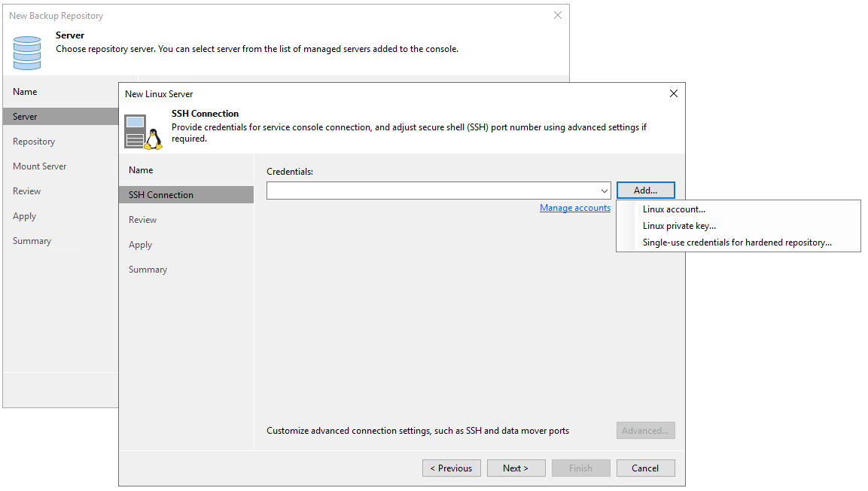Click Next in the New Linux Server wizard
This screenshot has width=868, height=491.
pyautogui.click(x=516, y=468)
